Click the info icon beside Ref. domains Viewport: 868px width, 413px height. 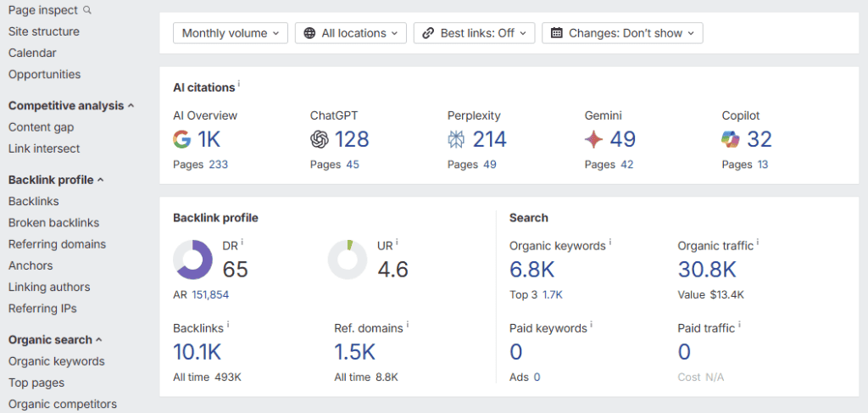pos(408,325)
